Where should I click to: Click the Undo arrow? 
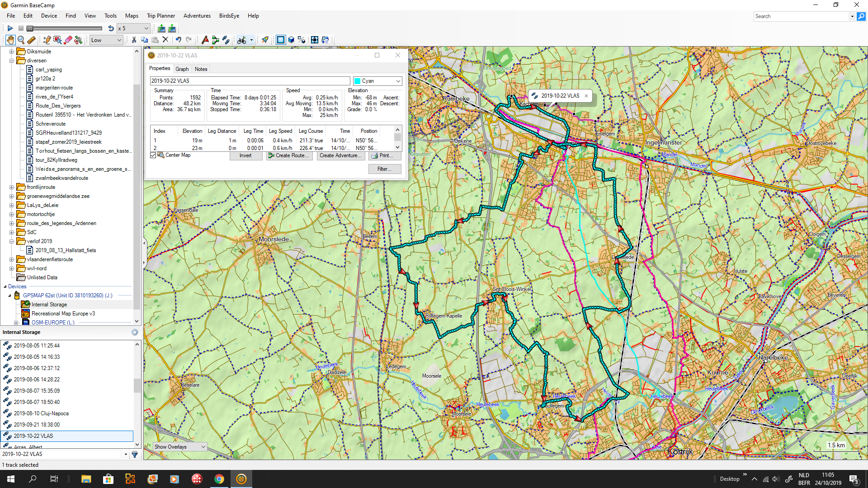pyautogui.click(x=179, y=40)
